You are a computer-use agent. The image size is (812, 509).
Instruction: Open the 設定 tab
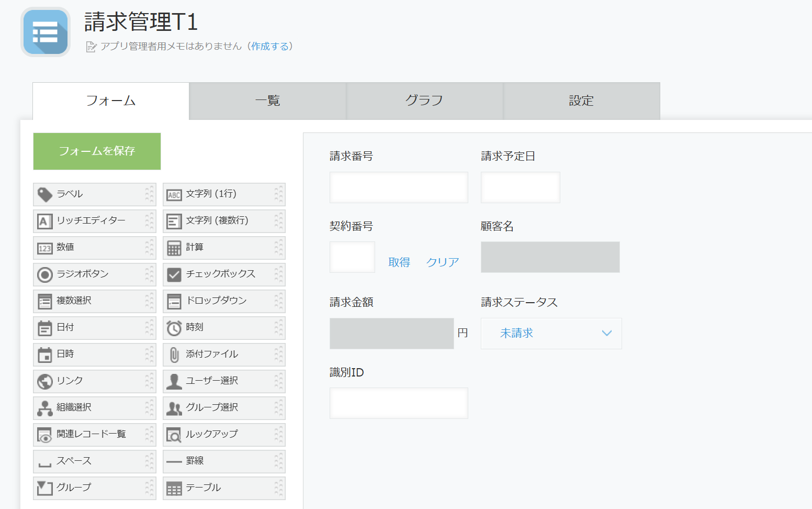[581, 101]
